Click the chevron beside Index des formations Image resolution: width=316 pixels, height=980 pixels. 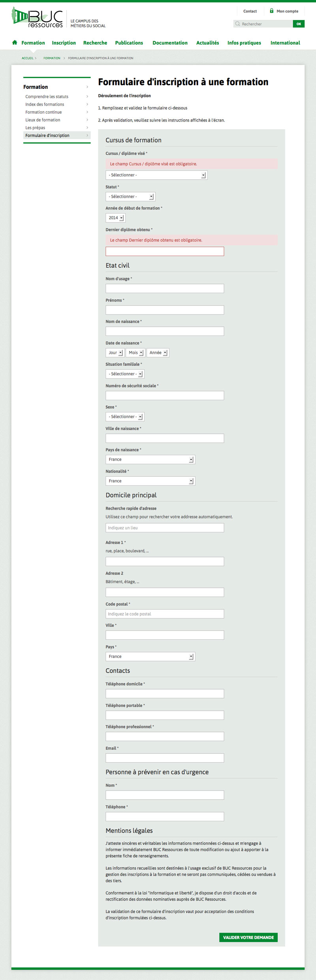tap(87, 105)
